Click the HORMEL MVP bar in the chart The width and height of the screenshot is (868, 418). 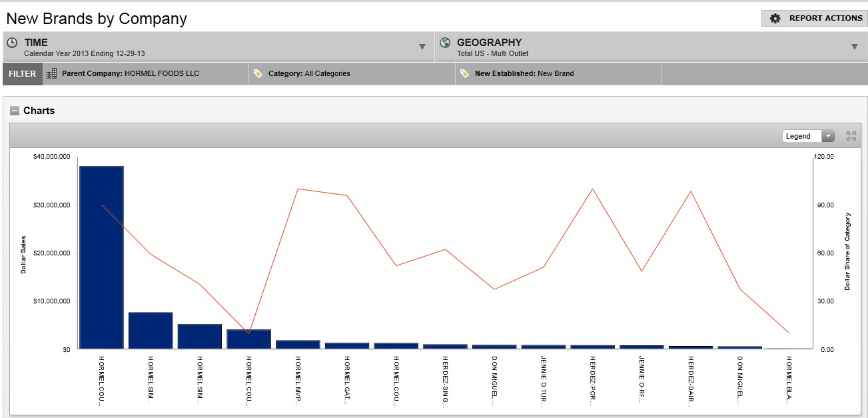click(298, 345)
